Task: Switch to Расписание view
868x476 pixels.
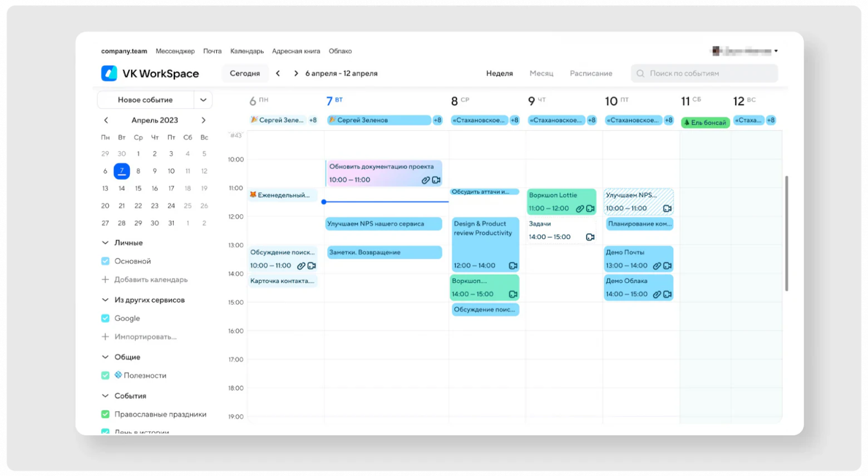Action: (x=591, y=73)
